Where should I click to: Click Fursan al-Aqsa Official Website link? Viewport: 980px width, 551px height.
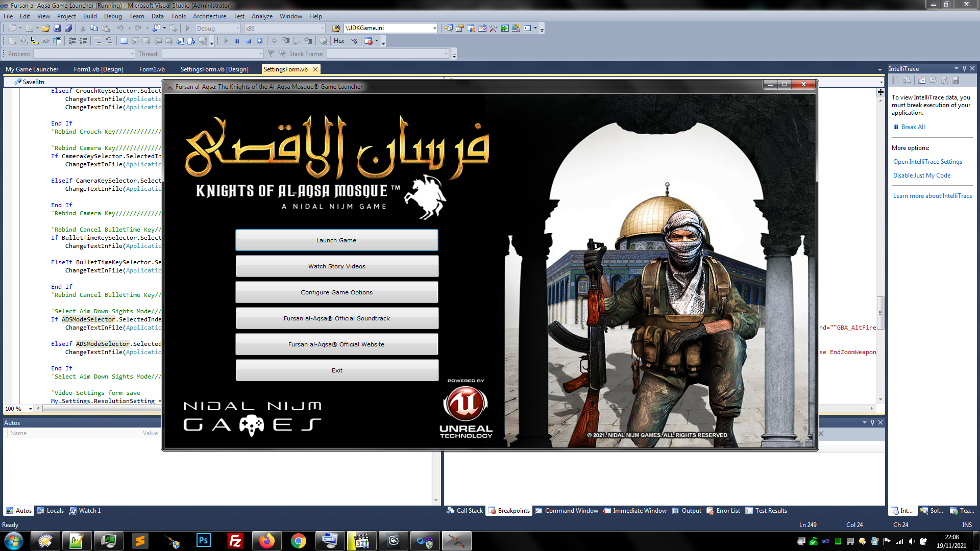coord(337,344)
